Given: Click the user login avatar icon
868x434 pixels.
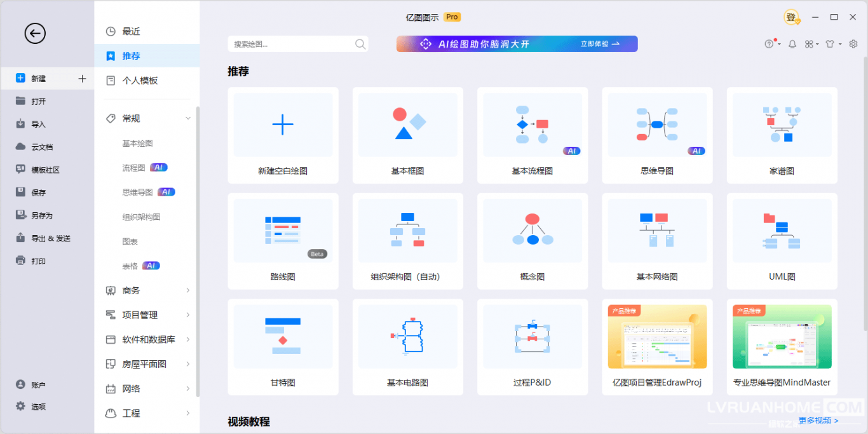Looking at the screenshot, I should [791, 17].
